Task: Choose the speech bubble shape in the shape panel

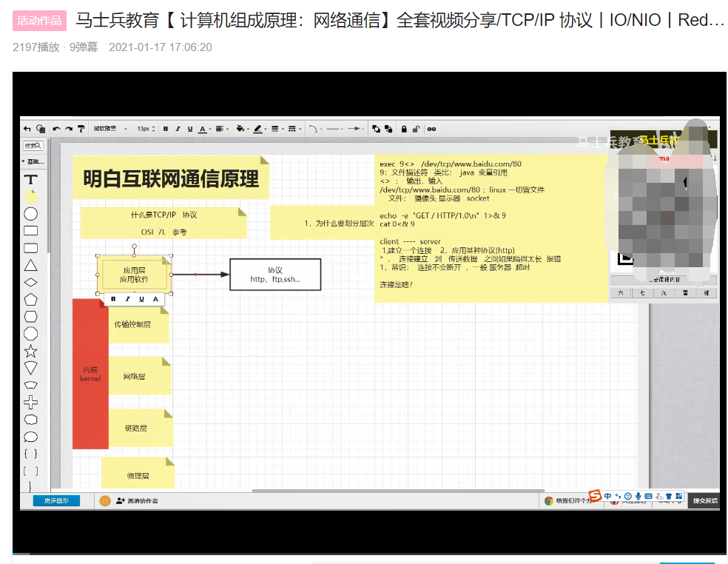Action: click(x=30, y=437)
